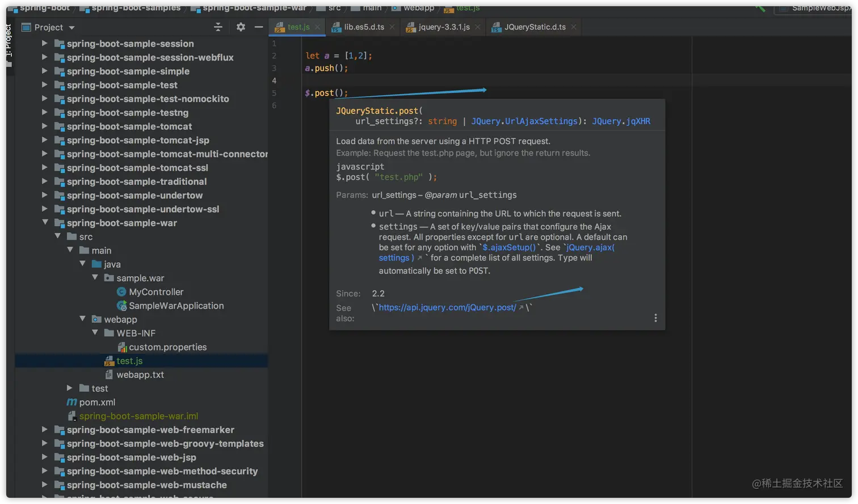The width and height of the screenshot is (858, 504).
Task: Collapse spring-boot-sample-war module
Action: pos(45,223)
